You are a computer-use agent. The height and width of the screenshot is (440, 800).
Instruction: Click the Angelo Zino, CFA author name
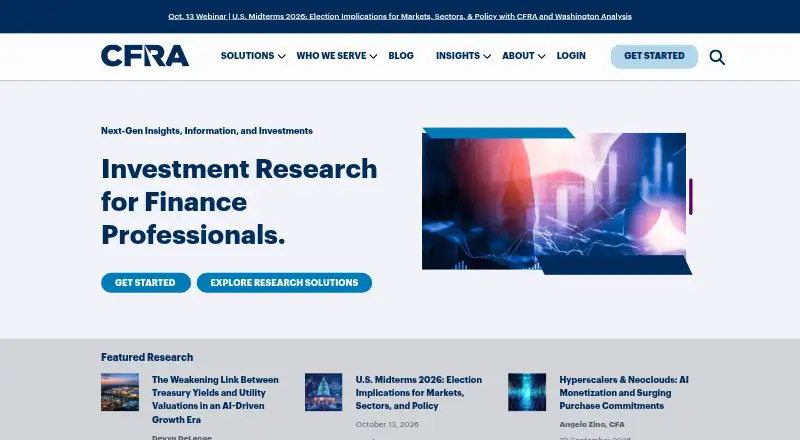tap(592, 425)
